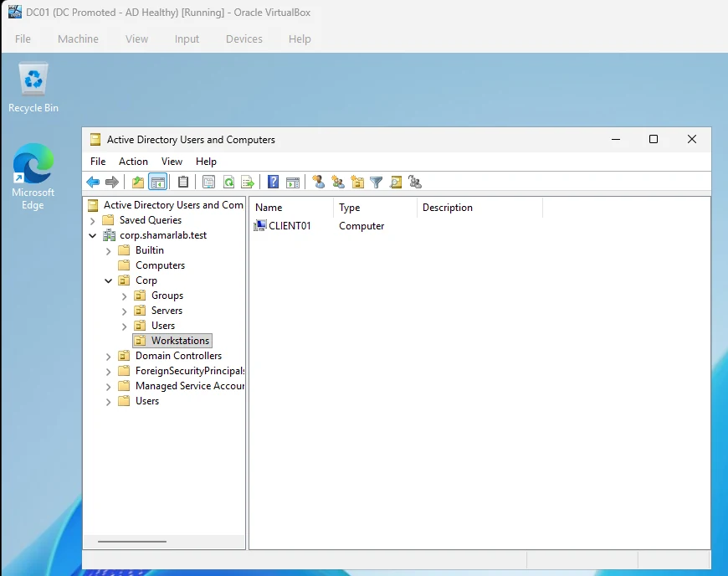728x576 pixels.
Task: Open VirtualBox Machine menu
Action: click(78, 39)
